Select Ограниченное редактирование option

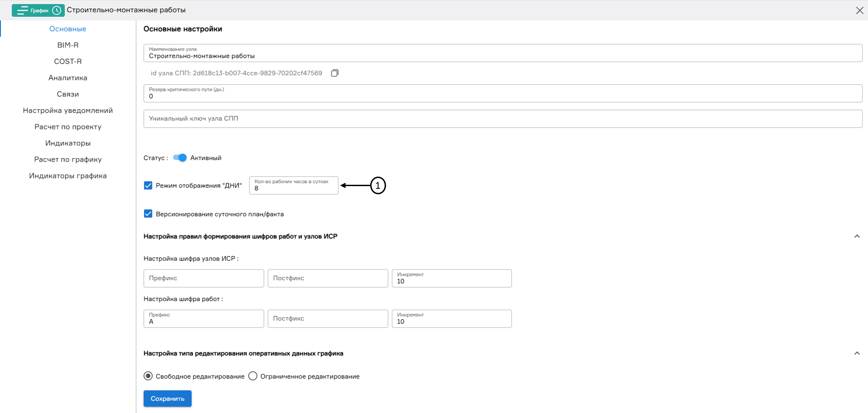[x=253, y=375]
